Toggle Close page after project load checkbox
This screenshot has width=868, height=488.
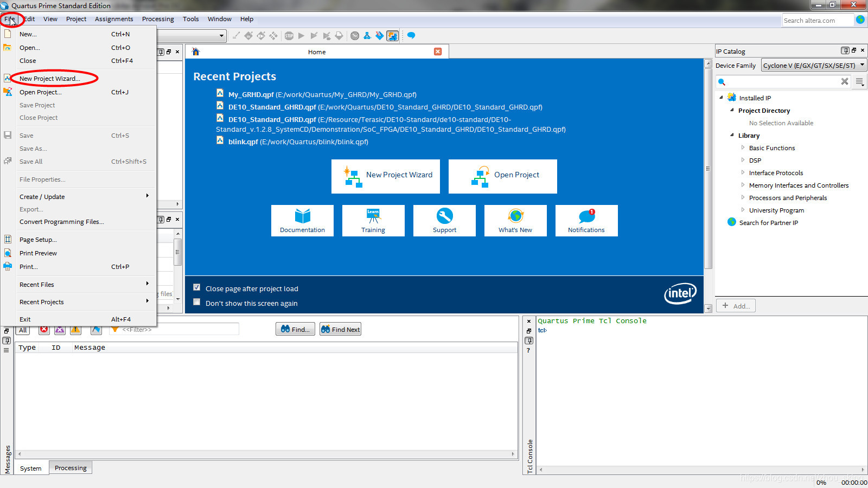click(197, 287)
